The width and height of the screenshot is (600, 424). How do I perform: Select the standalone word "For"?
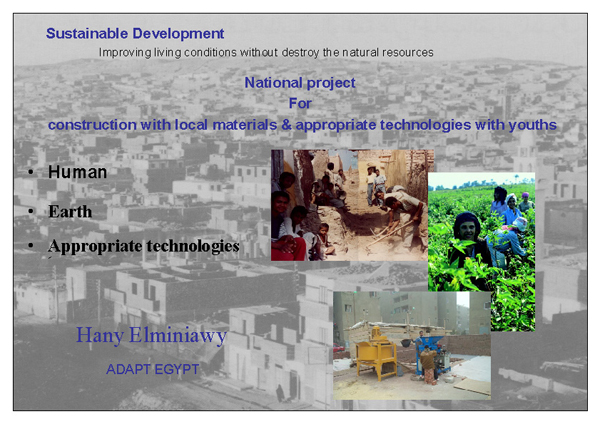pos(300,103)
